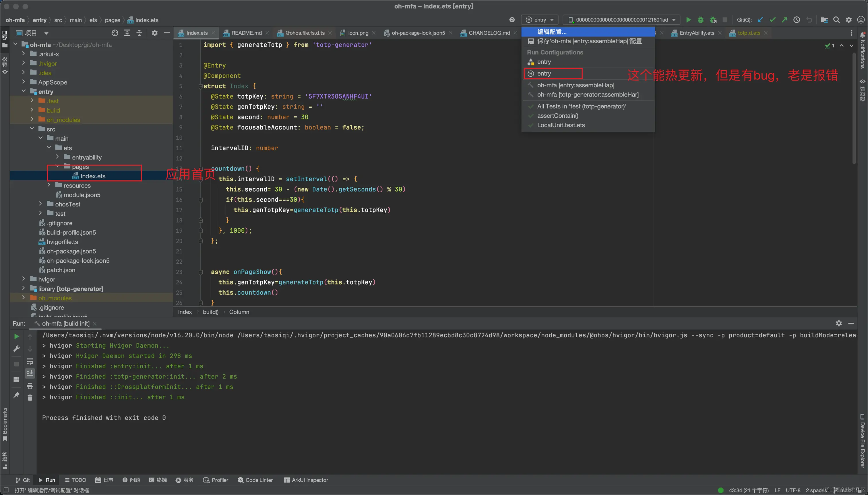868x495 pixels.
Task: Close the oh-mfa [build init] run tab
Action: pos(95,324)
